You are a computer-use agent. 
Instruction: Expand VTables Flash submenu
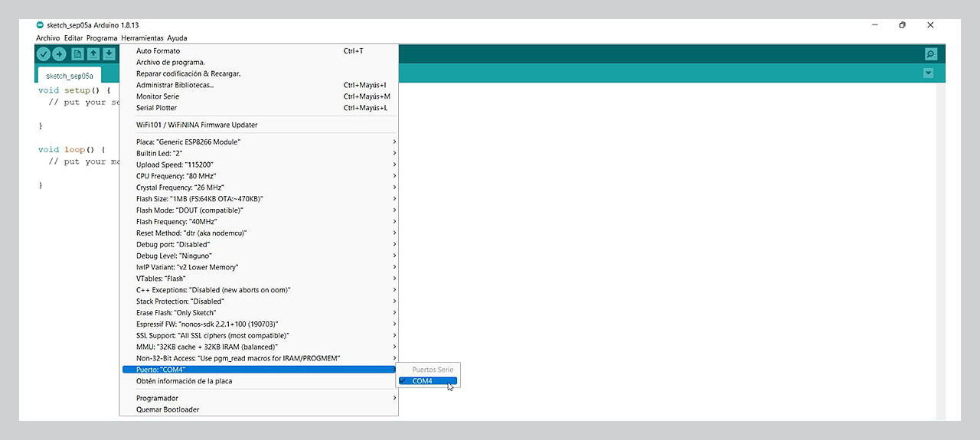(x=259, y=279)
